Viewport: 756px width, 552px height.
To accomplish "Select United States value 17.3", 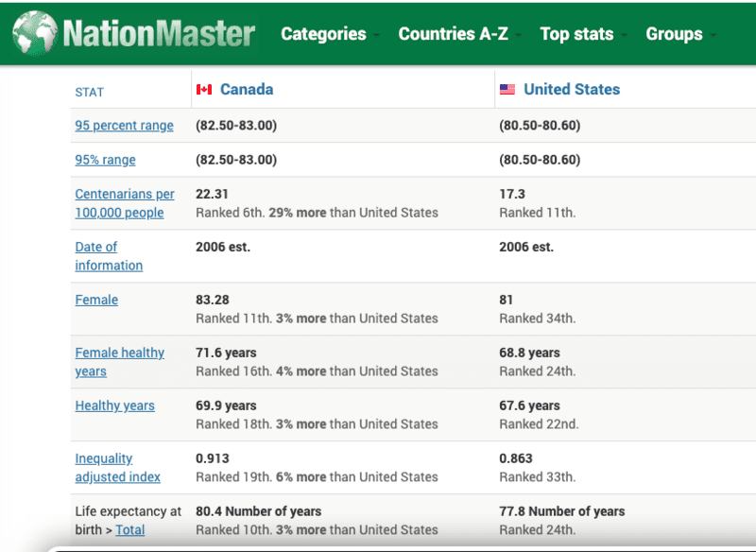I will 512,194.
